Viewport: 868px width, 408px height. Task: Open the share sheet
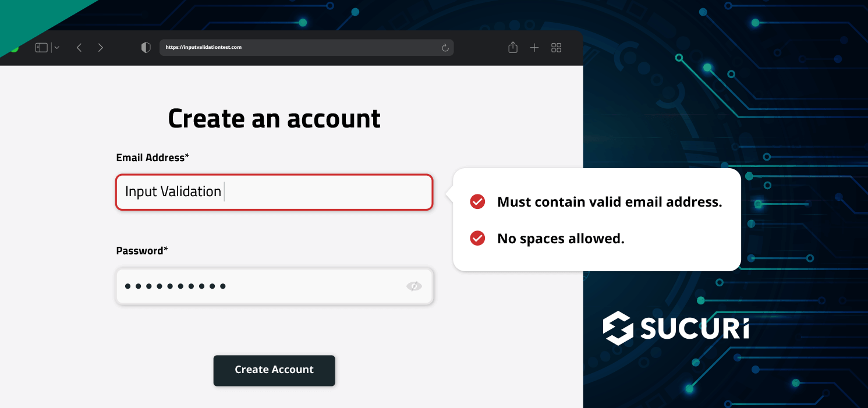513,47
